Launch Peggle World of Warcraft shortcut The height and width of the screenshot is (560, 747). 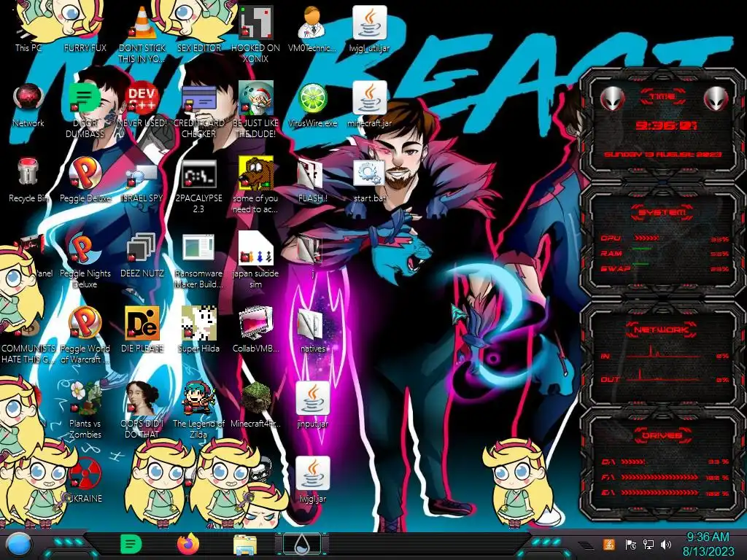click(85, 335)
